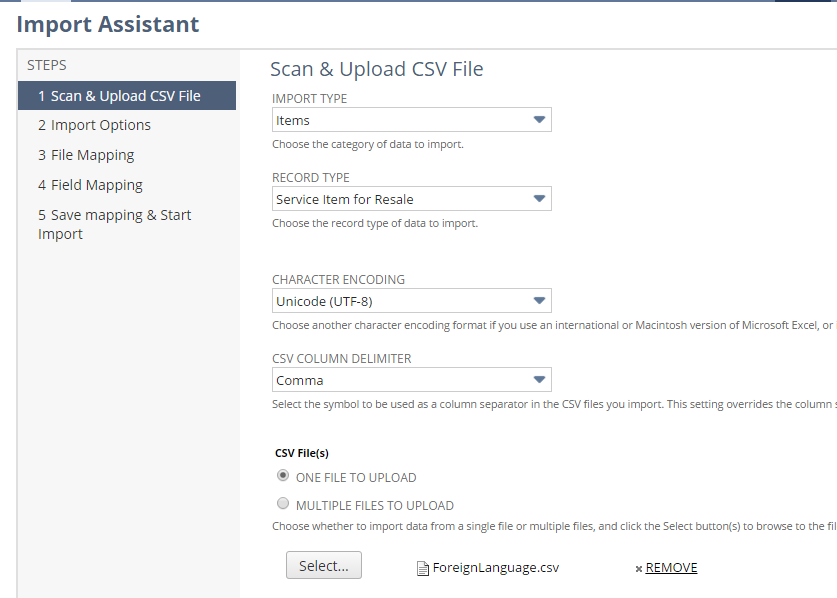The image size is (837, 598).
Task: Click the Character Encoding dropdown arrow
Action: click(539, 301)
